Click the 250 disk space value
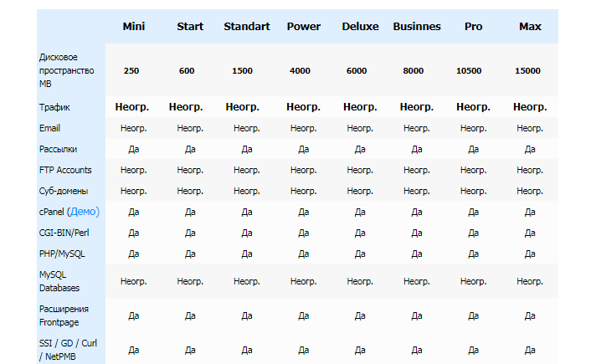Image resolution: width=596 pixels, height=364 pixels. [x=131, y=70]
